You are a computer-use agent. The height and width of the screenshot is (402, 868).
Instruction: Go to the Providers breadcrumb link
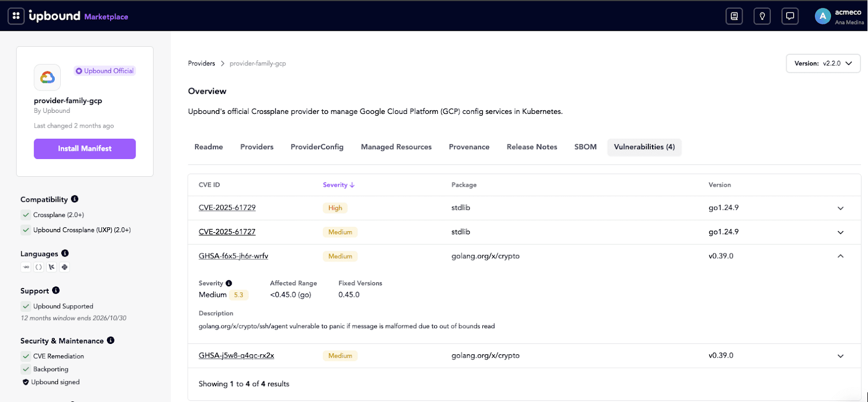201,63
